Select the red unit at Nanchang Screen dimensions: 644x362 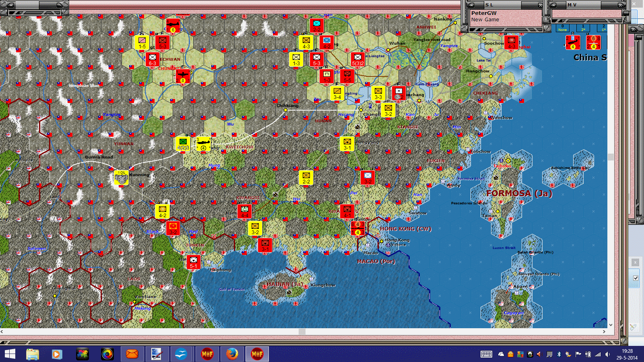[x=398, y=93]
